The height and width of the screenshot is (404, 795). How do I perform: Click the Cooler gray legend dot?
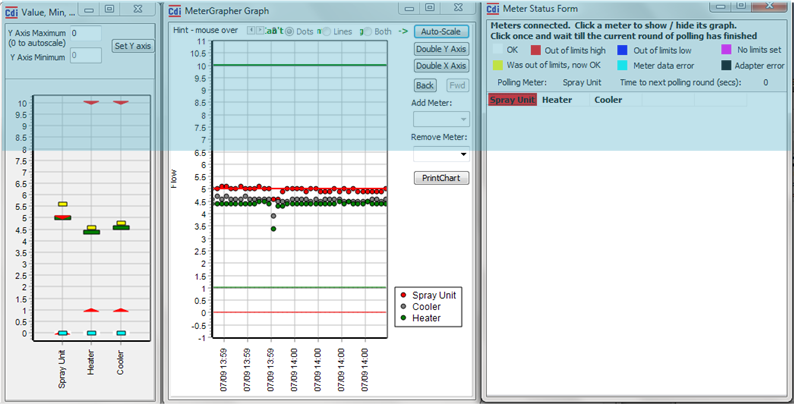pyautogui.click(x=404, y=307)
